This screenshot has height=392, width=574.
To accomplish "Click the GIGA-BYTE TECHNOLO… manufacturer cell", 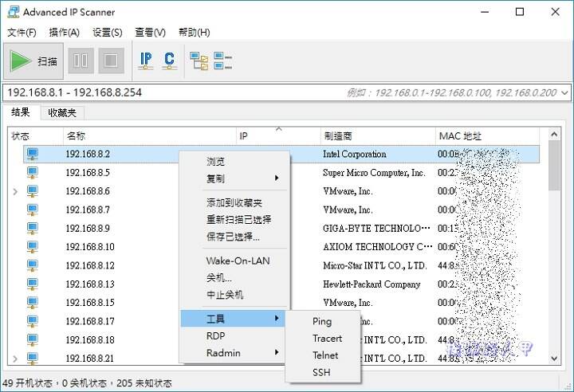I will 376,229.
